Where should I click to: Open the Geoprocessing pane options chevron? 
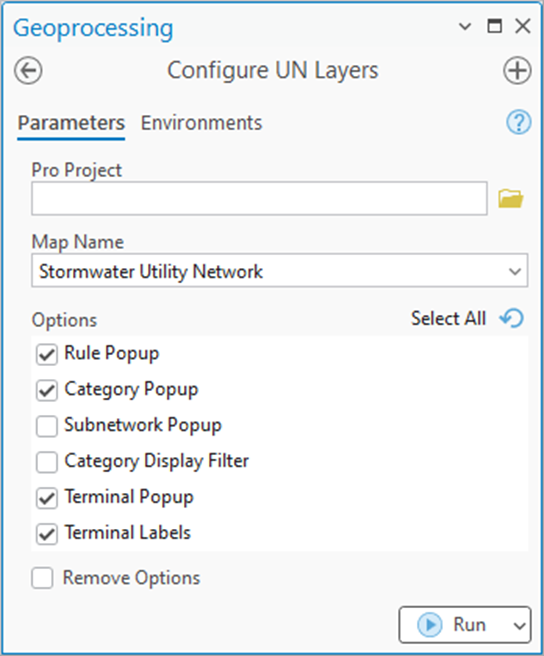[x=465, y=27]
